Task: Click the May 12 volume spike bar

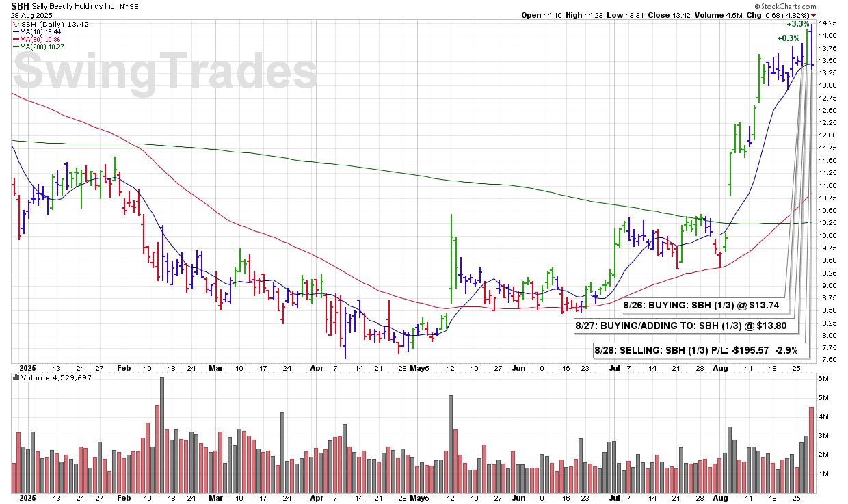Action: tap(450, 444)
